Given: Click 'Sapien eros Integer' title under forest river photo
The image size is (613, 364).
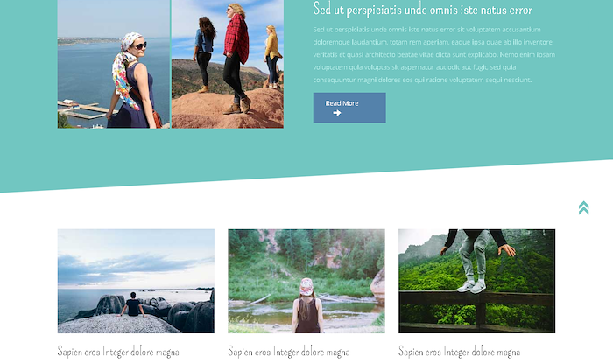Looking at the screenshot, I should click(x=288, y=352).
